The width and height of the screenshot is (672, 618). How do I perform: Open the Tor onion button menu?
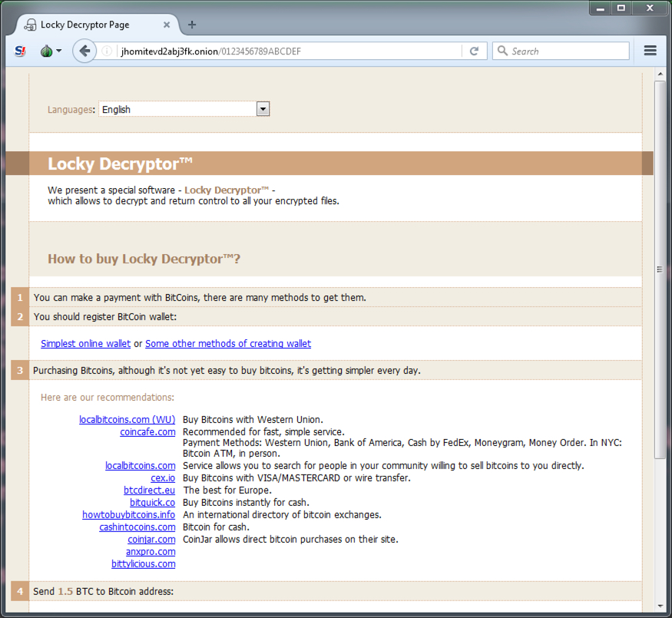click(x=46, y=51)
